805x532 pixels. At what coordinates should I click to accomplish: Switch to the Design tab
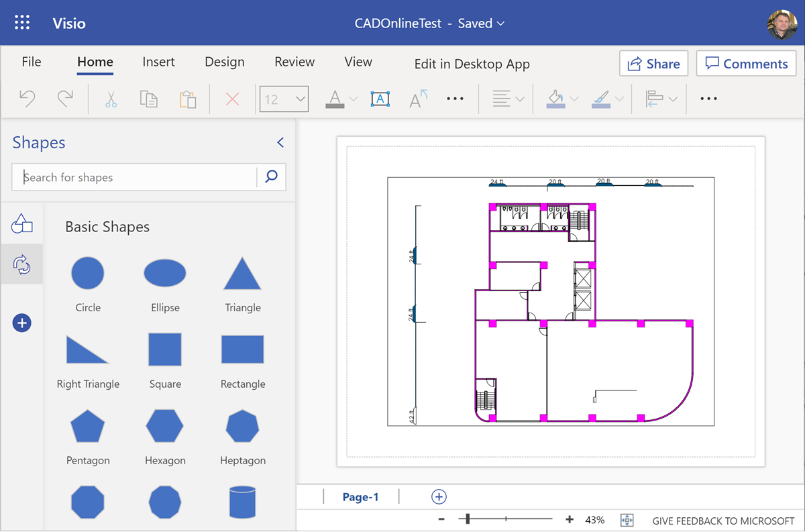click(x=225, y=62)
